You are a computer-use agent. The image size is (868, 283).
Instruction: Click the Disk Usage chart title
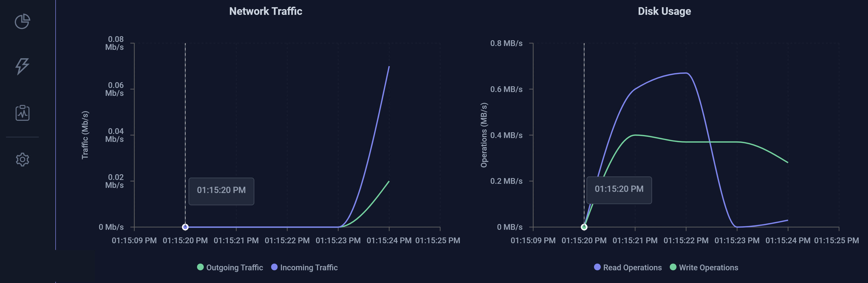(664, 11)
